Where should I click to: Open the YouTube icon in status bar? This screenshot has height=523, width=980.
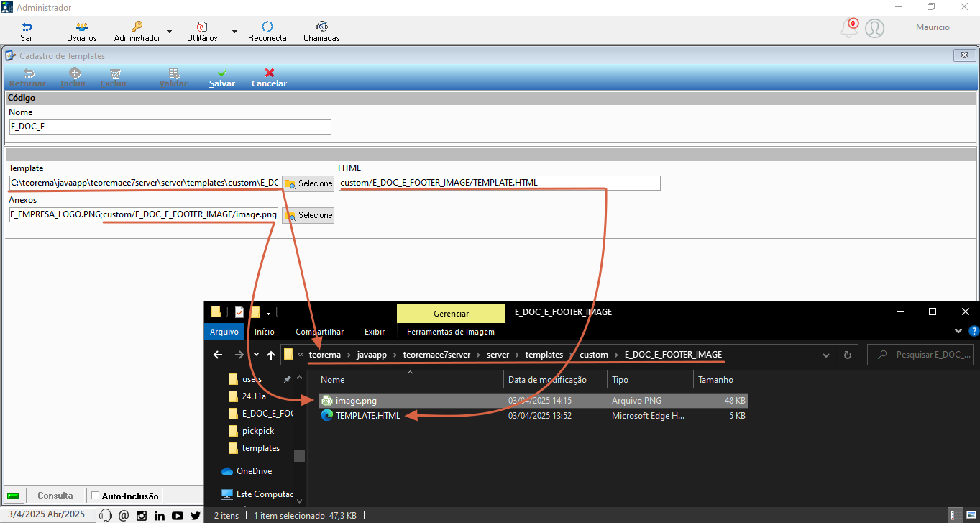[178, 515]
